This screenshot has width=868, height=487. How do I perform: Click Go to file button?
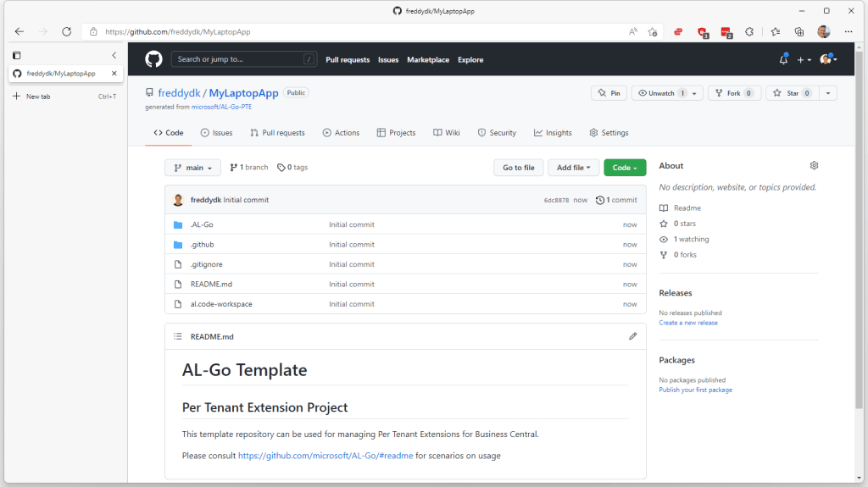pyautogui.click(x=519, y=168)
